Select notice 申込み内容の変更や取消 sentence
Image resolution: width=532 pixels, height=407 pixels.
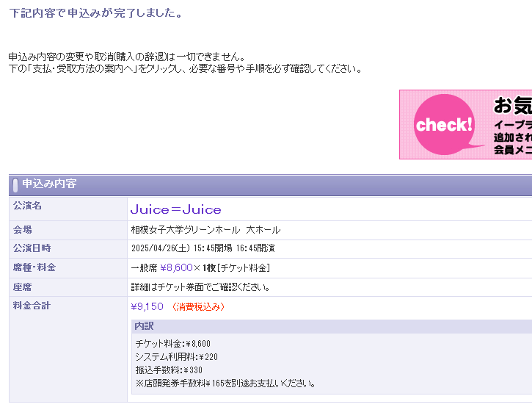coord(127,57)
